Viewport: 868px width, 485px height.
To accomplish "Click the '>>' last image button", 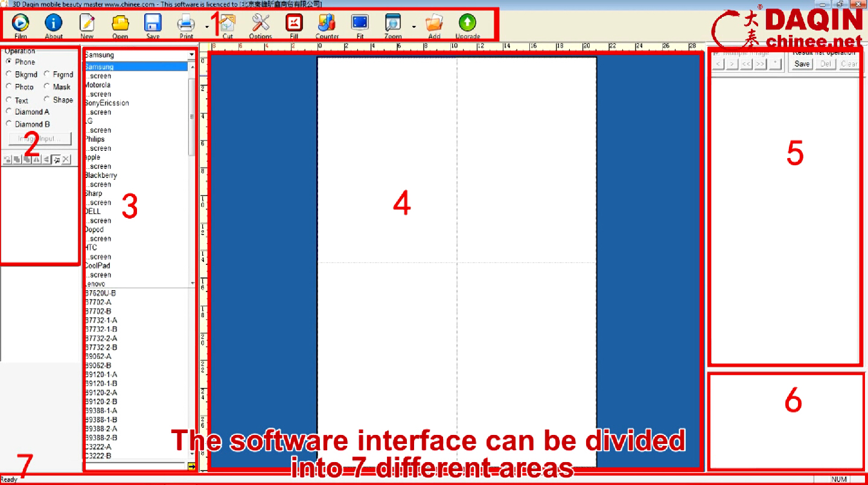I will (x=761, y=64).
